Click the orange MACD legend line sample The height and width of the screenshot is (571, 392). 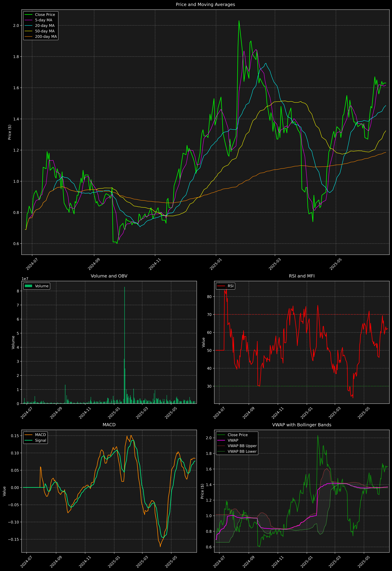pyautogui.click(x=29, y=435)
